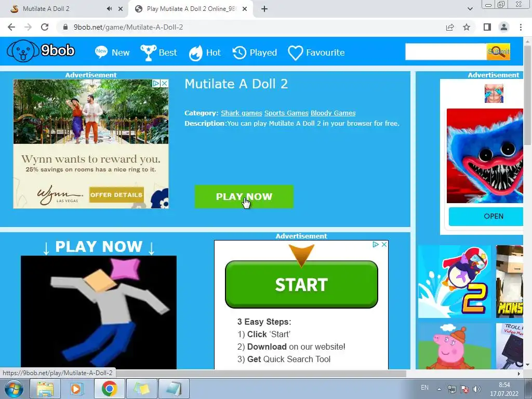532x399 pixels.
Task: Close the Wynn advertisement with X
Action: click(x=164, y=84)
